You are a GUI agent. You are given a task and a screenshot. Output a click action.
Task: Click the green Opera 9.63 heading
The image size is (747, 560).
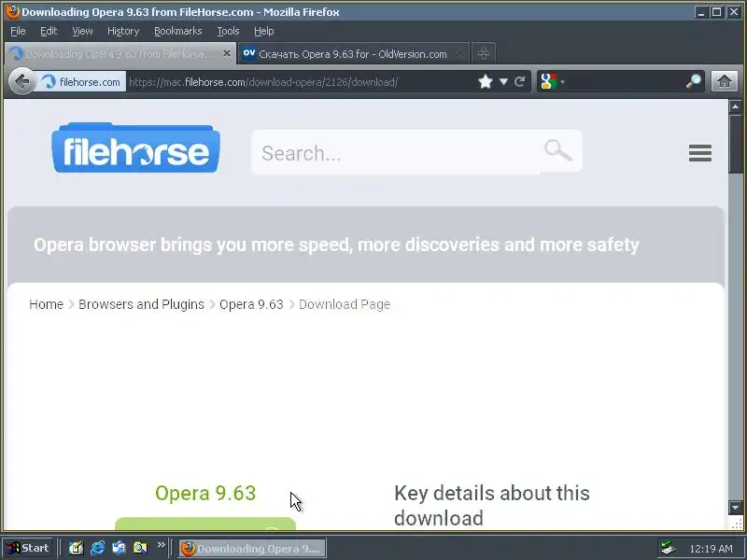click(205, 493)
